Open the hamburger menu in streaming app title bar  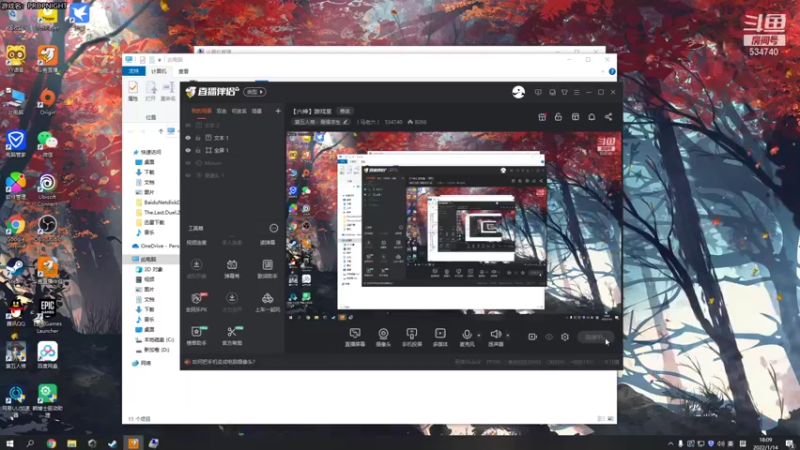(x=577, y=92)
